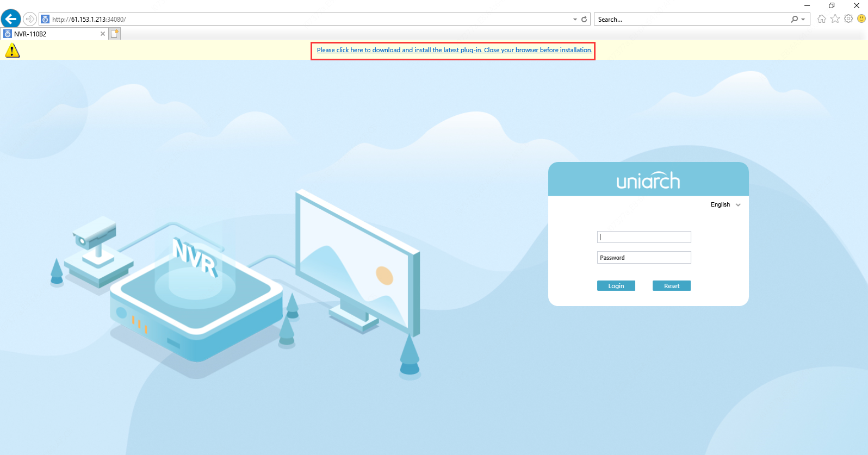Image resolution: width=868 pixels, height=455 pixels.
Task: Click the smiley feedback icon
Action: [x=861, y=19]
